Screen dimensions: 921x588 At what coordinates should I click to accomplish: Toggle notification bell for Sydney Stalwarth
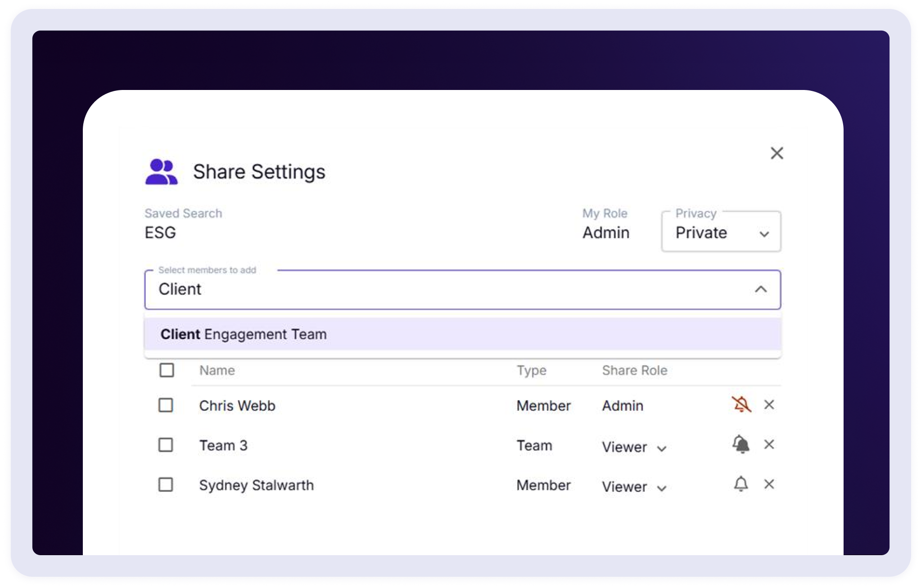pyautogui.click(x=741, y=484)
